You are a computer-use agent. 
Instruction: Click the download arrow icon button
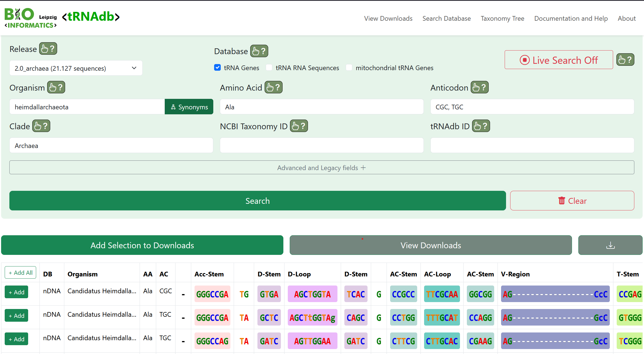610,245
